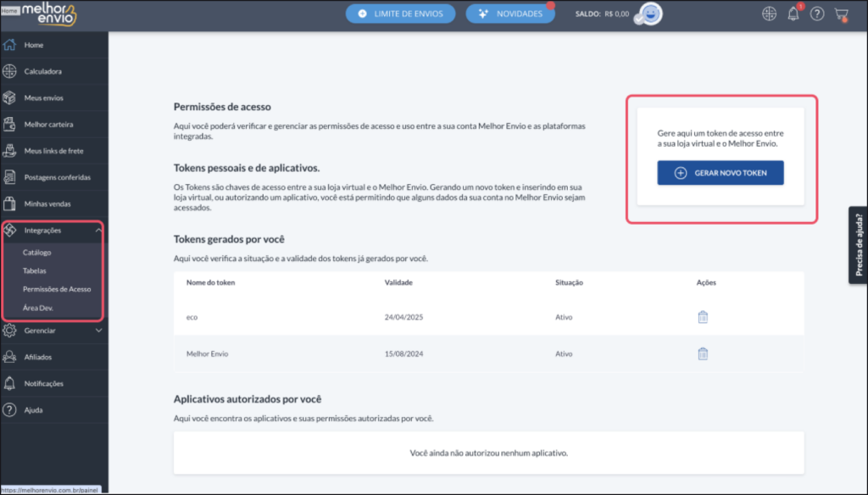868x495 pixels.
Task: Open Permissões de Acesso submenu item
Action: pos(57,289)
